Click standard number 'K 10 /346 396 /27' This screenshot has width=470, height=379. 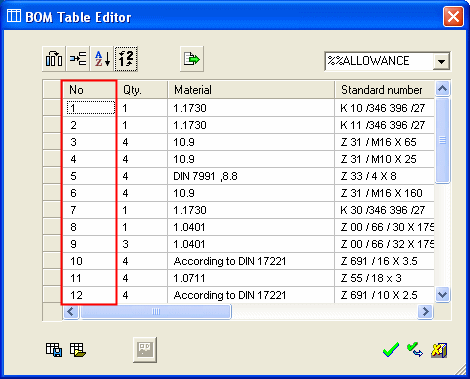tap(385, 108)
